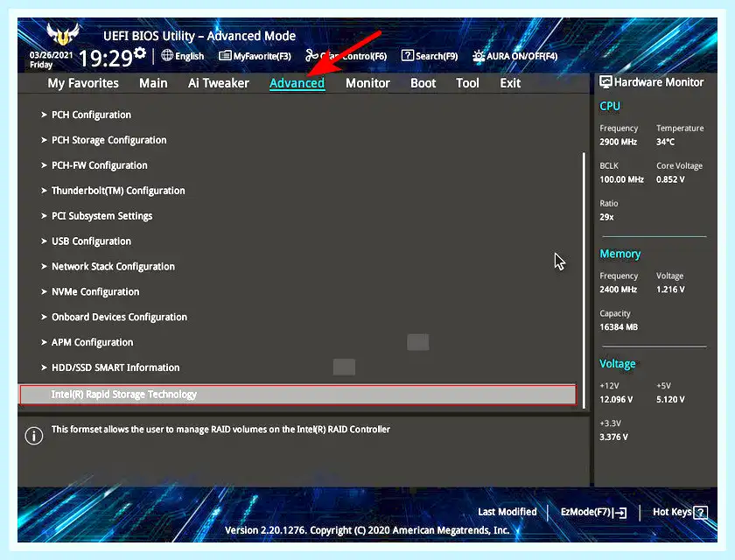Image resolution: width=735 pixels, height=560 pixels.
Task: Click memory capacity 16384 MB
Action: coord(619,327)
